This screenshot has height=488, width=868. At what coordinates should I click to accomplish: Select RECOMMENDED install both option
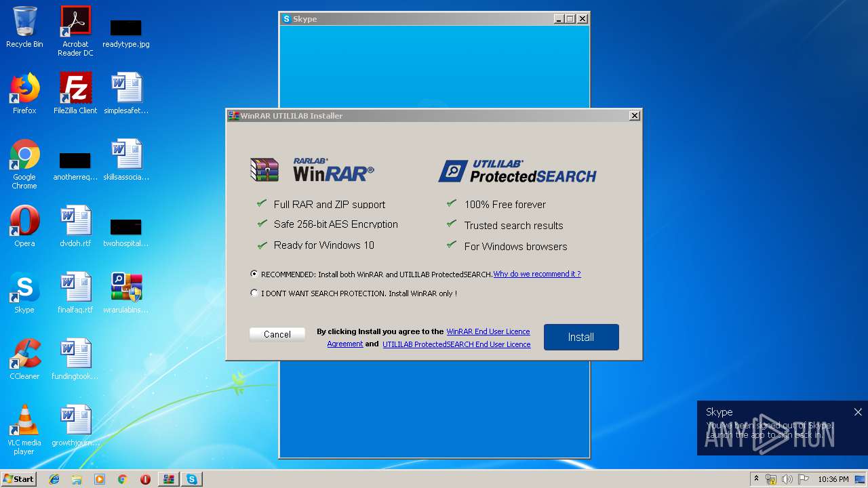click(254, 274)
